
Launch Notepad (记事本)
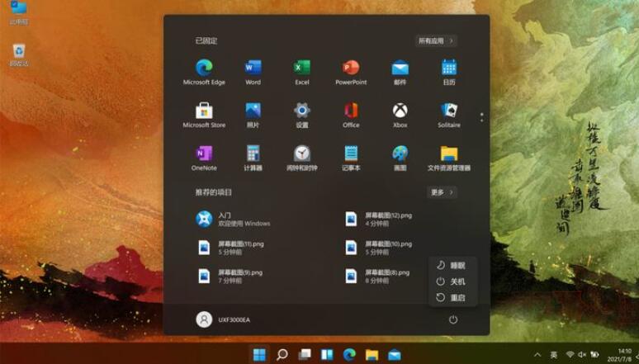tap(351, 158)
